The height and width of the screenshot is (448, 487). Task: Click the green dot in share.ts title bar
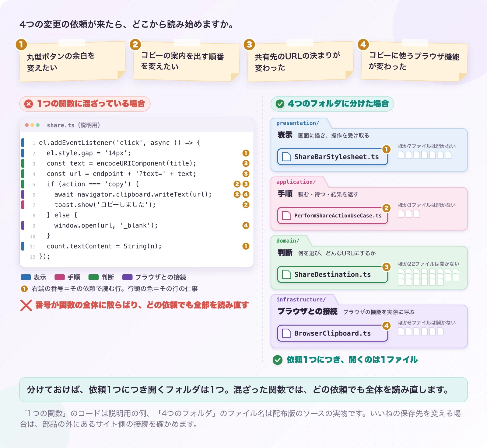coord(38,125)
